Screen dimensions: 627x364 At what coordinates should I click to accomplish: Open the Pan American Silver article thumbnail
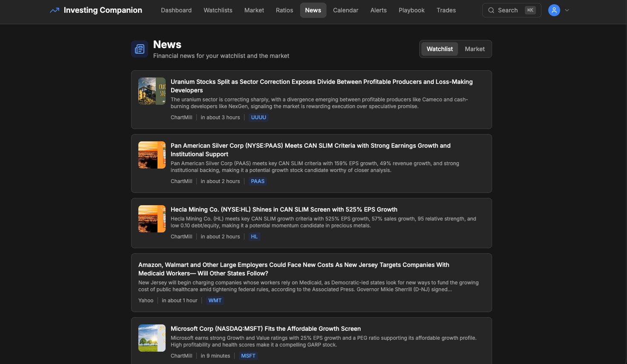[152, 155]
